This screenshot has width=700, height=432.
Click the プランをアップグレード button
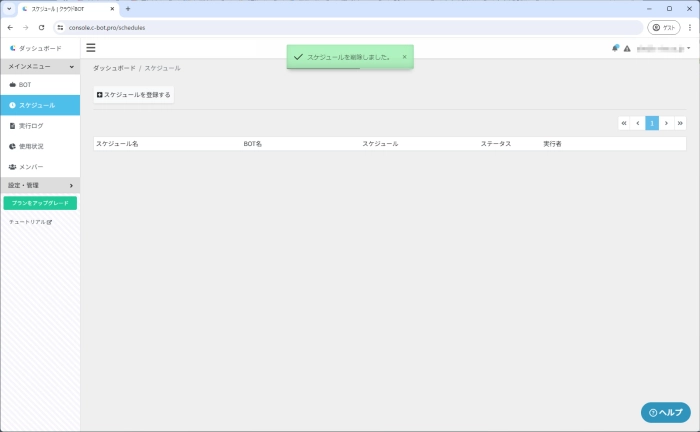(40, 203)
